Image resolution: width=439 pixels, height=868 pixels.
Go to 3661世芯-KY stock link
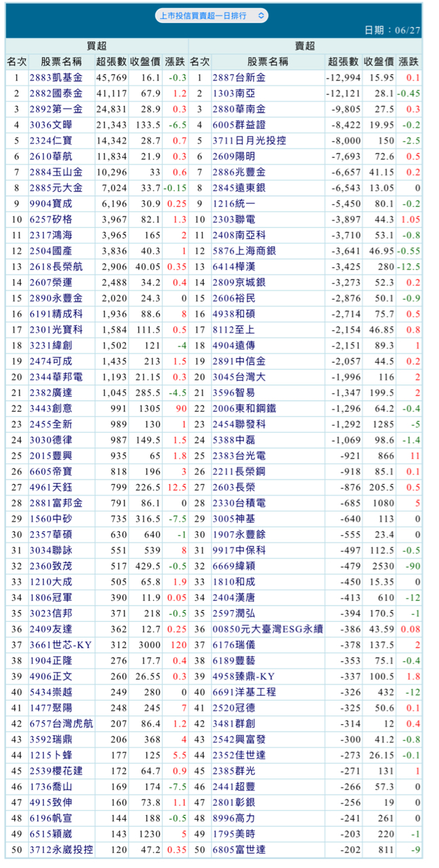[x=60, y=644]
